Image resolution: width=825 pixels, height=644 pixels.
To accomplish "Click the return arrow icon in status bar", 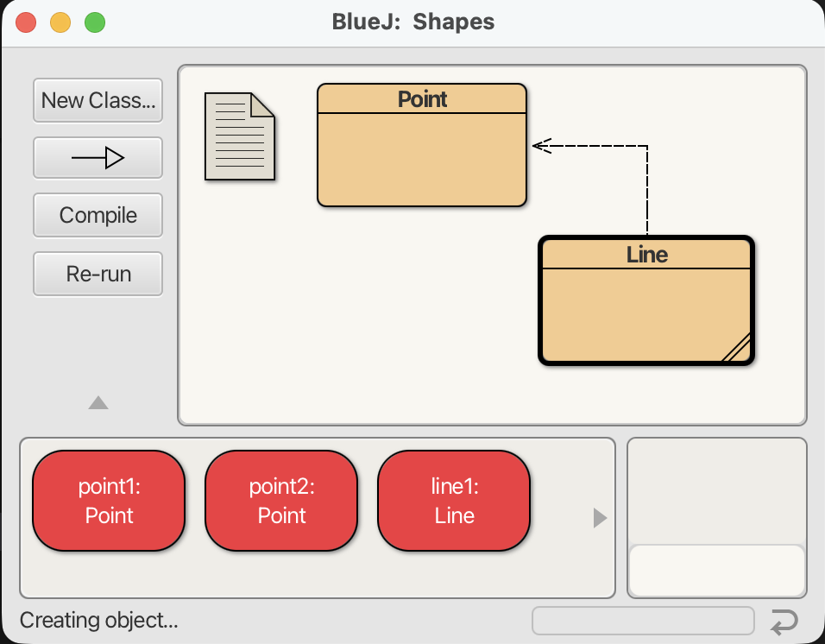I will (784, 622).
